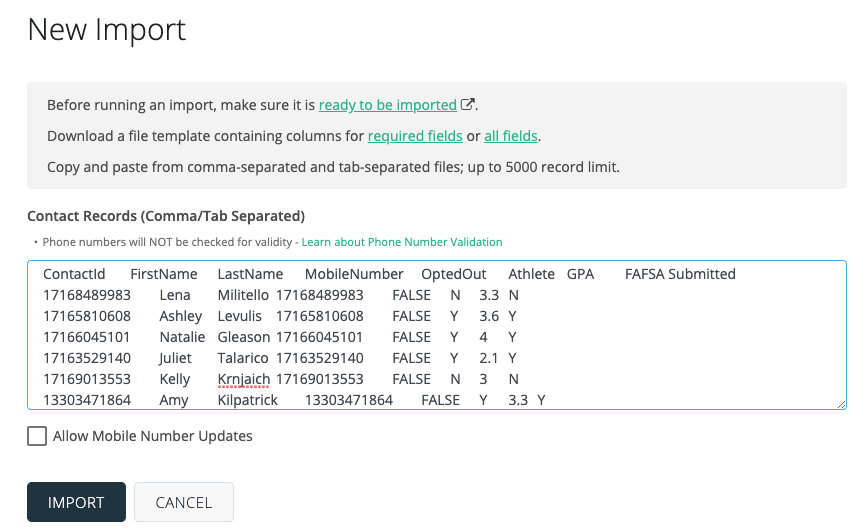Click "FAFSA Submitted" column header text
This screenshot has width=865, height=529.
point(680,274)
